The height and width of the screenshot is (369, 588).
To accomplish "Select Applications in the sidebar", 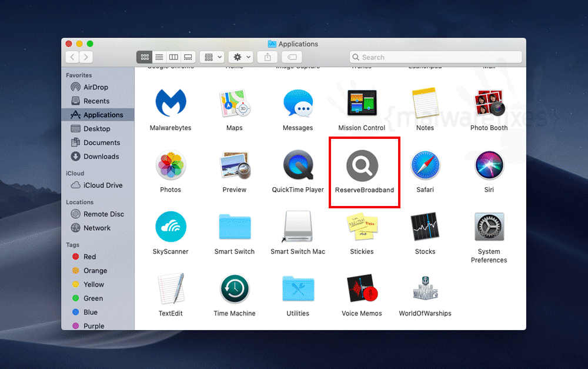I will 98,115.
